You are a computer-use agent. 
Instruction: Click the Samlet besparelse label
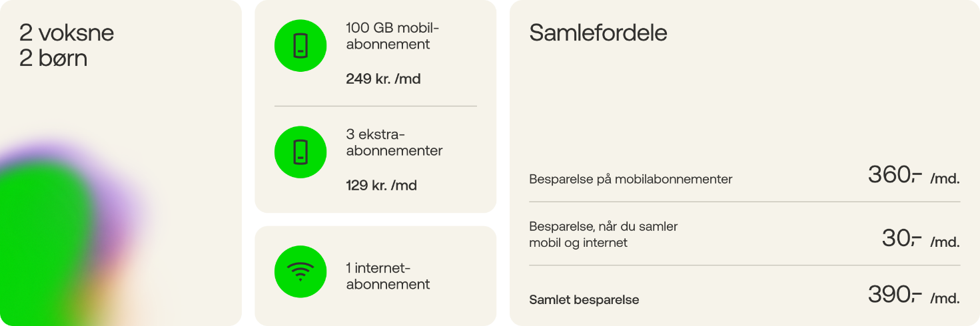tap(584, 300)
